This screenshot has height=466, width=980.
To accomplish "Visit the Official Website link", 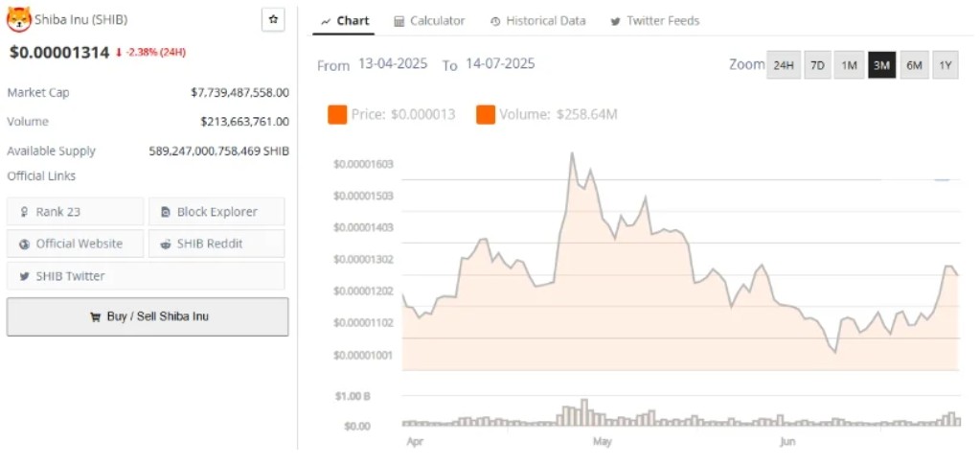I will [75, 244].
